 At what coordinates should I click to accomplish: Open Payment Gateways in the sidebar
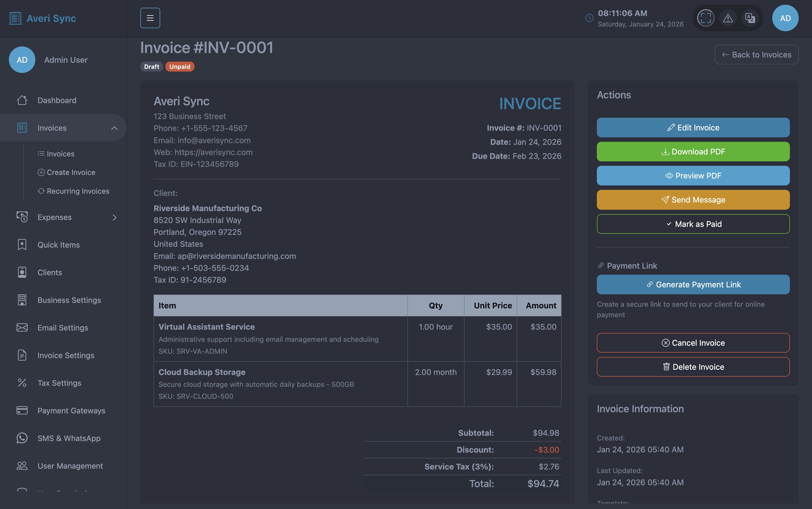click(x=71, y=410)
